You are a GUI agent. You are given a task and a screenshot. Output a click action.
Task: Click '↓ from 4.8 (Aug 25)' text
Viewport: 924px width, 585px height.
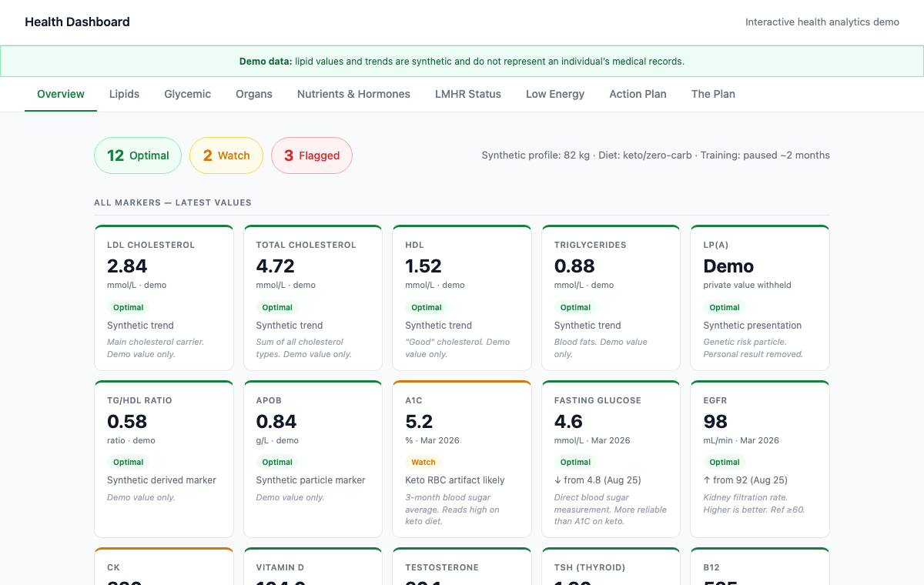point(598,480)
